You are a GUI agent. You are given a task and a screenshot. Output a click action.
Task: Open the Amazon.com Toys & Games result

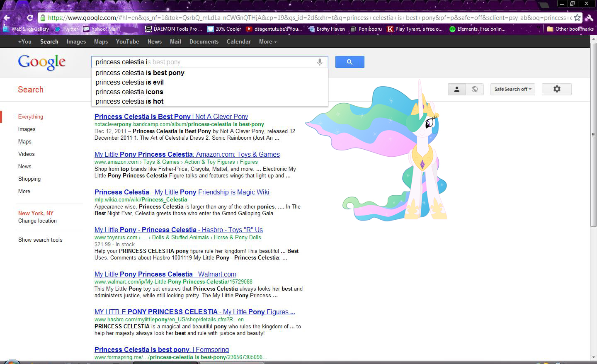coord(187,154)
